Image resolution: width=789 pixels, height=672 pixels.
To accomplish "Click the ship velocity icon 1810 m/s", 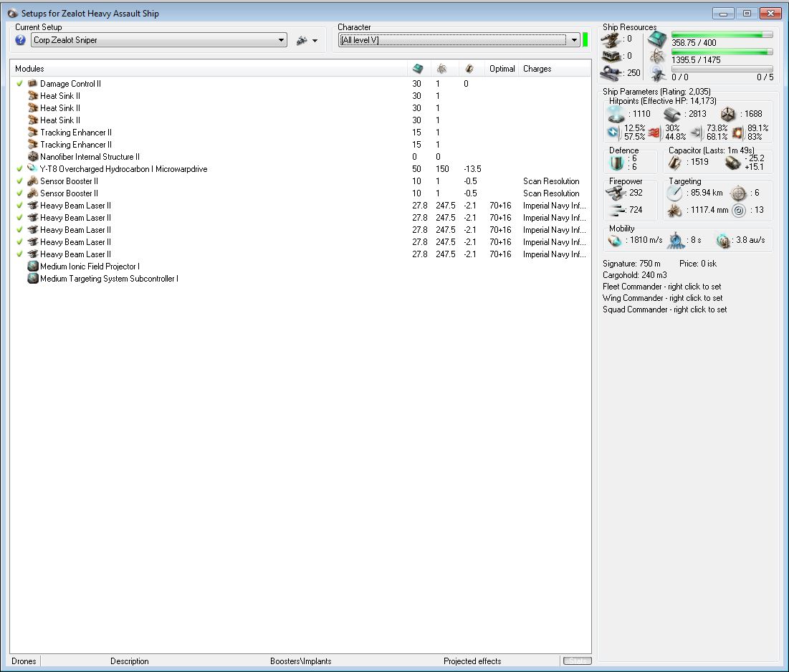I will 615,241.
